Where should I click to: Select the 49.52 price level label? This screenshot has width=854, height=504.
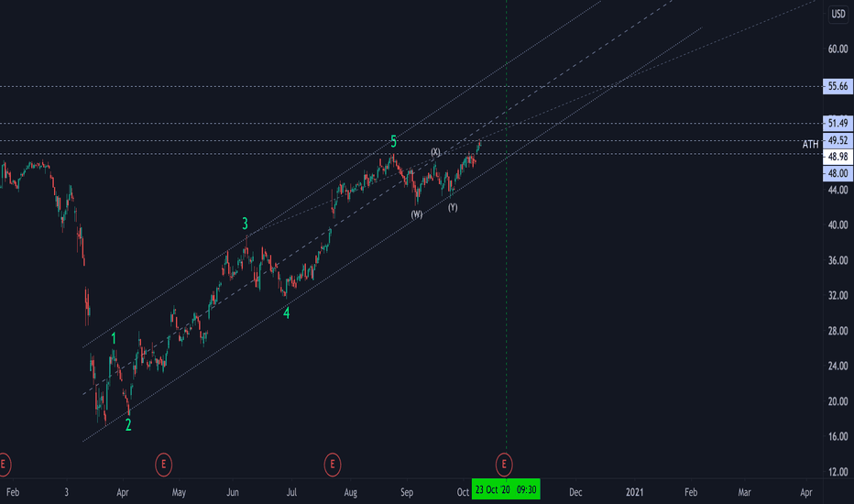[x=838, y=140]
